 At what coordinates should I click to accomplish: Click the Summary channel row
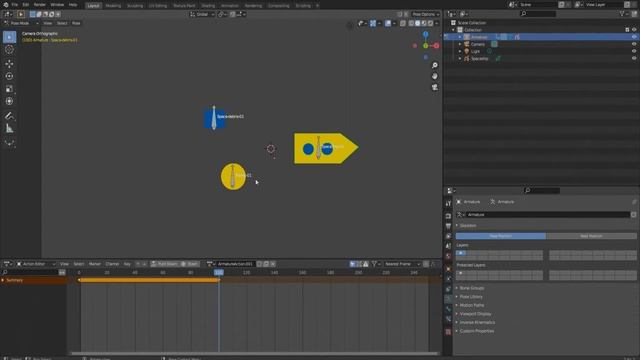point(33,280)
